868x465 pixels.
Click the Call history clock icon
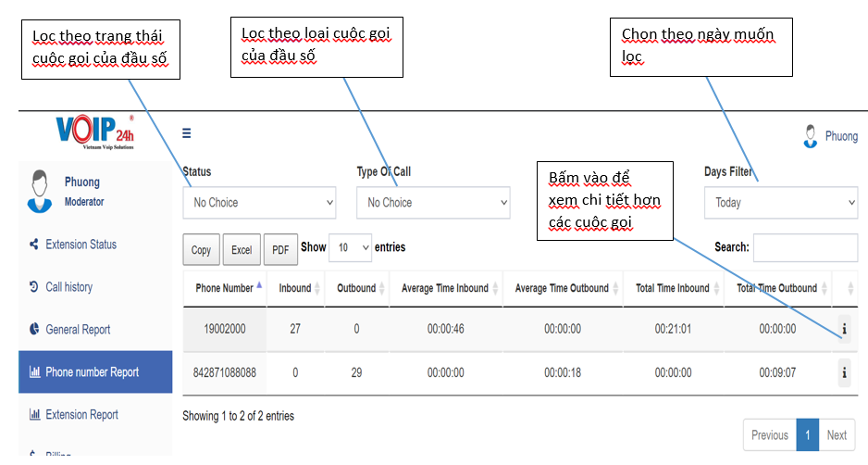(33, 286)
